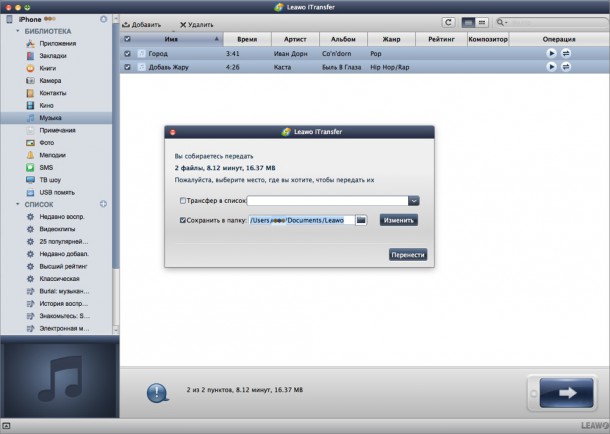Open Классическая playlist
This screenshot has width=610, height=434.
coord(59,279)
